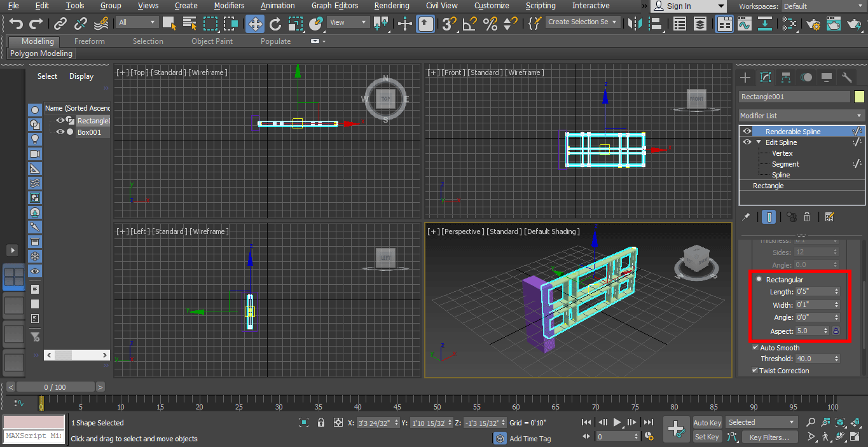The width and height of the screenshot is (868, 447).
Task: Uncheck the Auto Smooth checkbox
Action: 755,347
